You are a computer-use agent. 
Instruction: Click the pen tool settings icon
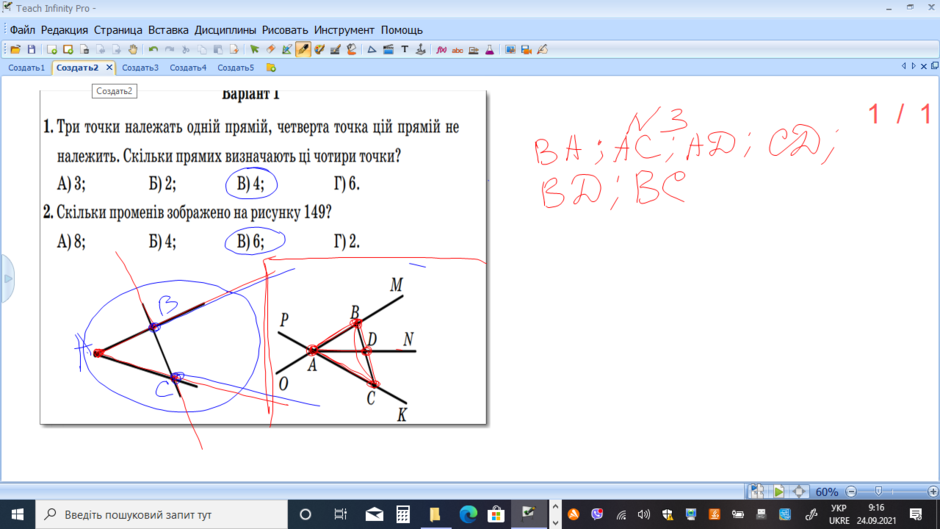click(x=335, y=50)
